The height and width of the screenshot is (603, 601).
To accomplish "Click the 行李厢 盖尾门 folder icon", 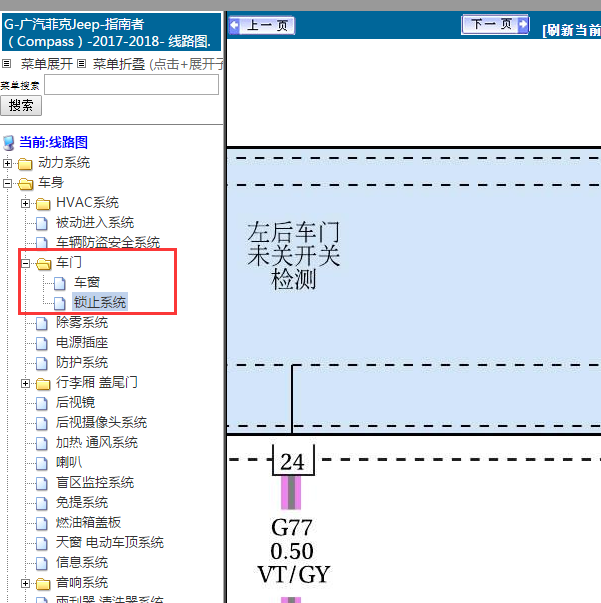I will 43,384.
